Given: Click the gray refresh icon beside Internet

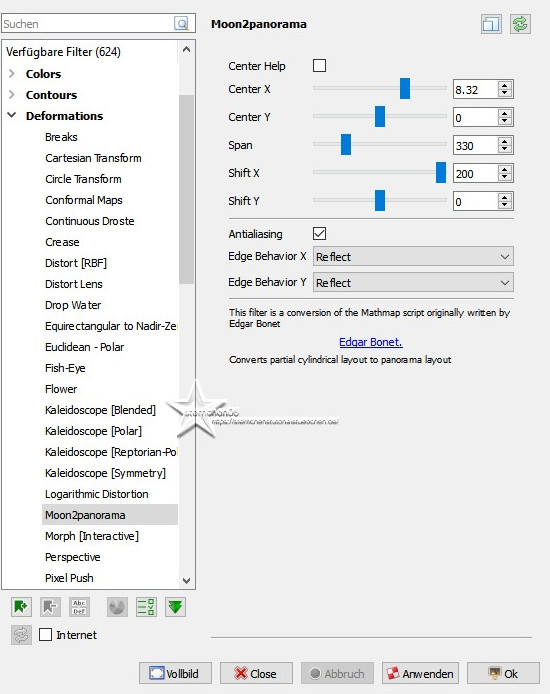Looking at the screenshot, I should point(21,635).
